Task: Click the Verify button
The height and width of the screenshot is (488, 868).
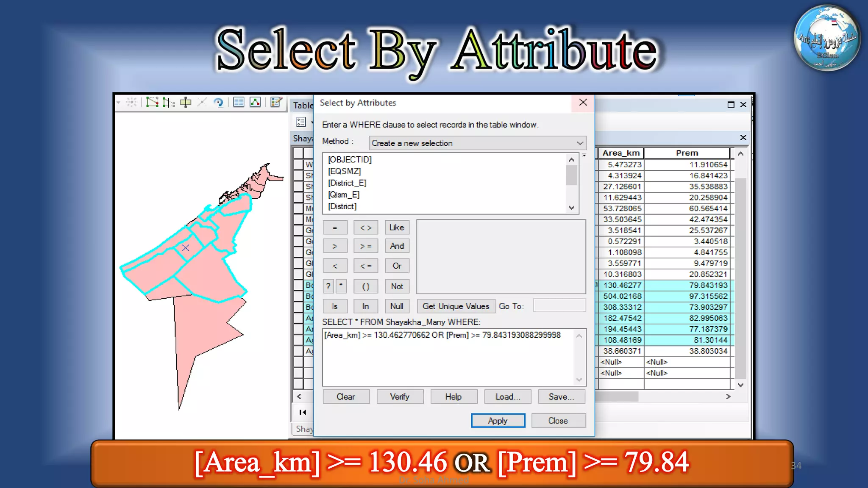Action: pos(400,397)
